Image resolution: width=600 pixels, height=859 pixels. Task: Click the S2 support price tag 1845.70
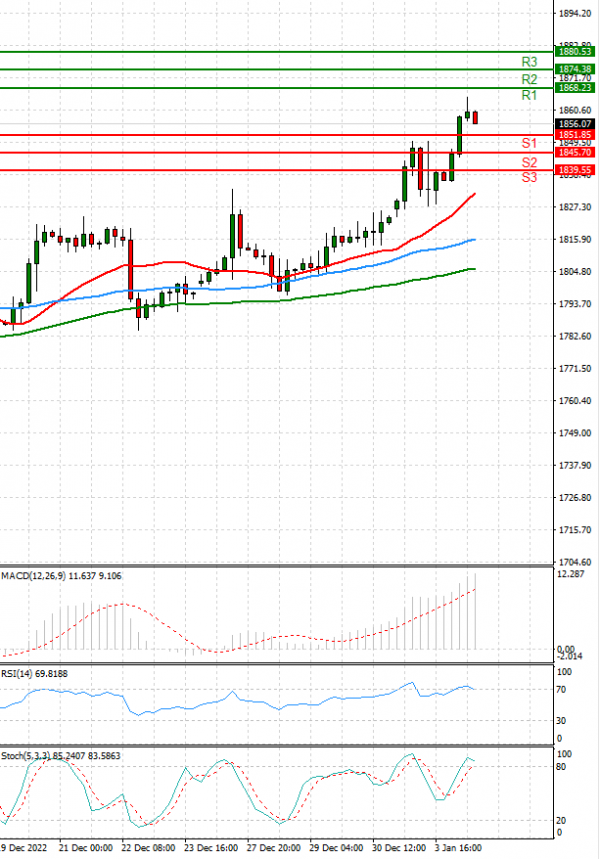(574, 152)
